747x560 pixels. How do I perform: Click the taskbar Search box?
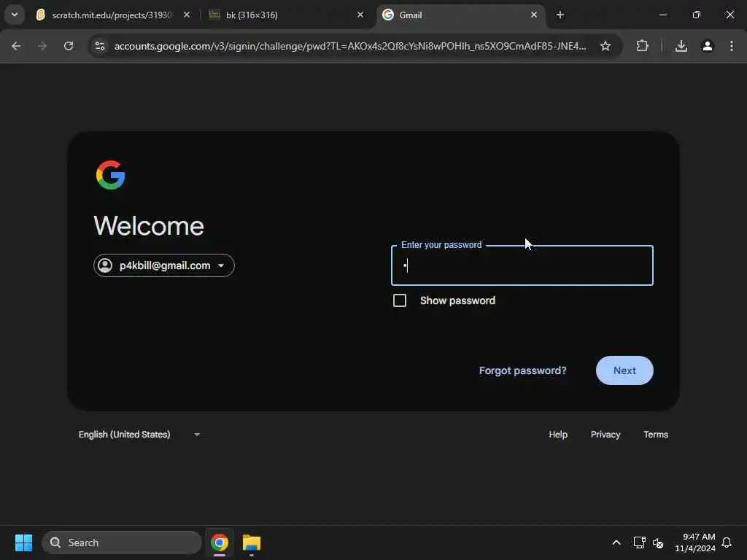pyautogui.click(x=122, y=542)
